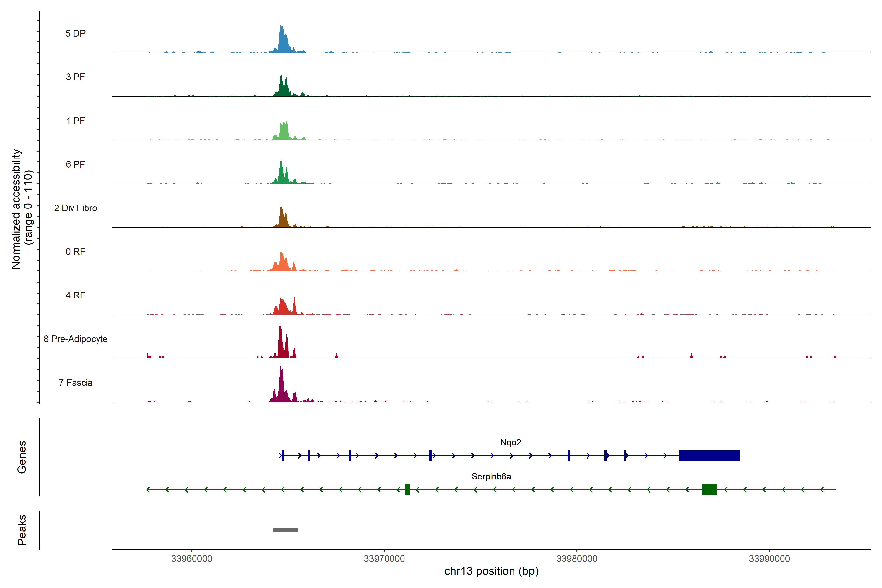The height and width of the screenshot is (588, 882).
Task: Click the 33990000 axis tick label
Action: click(x=769, y=559)
